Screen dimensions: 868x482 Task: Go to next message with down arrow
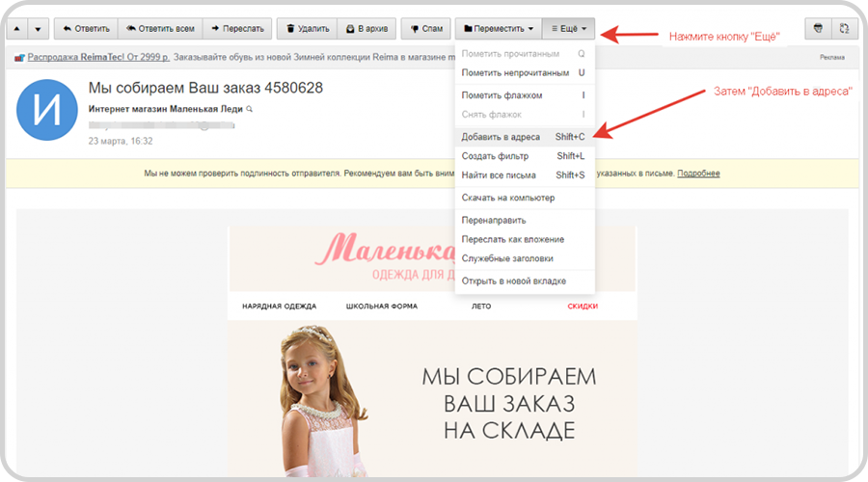click(x=38, y=29)
